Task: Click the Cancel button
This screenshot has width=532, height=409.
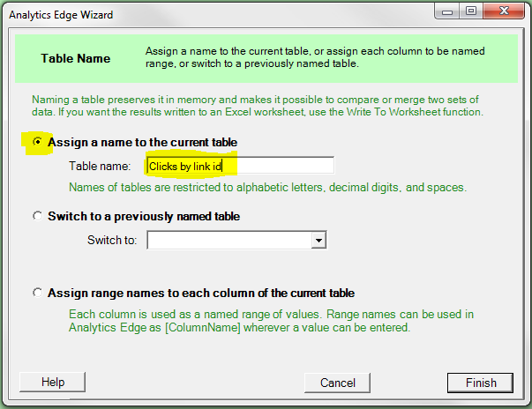Action: pyautogui.click(x=337, y=383)
